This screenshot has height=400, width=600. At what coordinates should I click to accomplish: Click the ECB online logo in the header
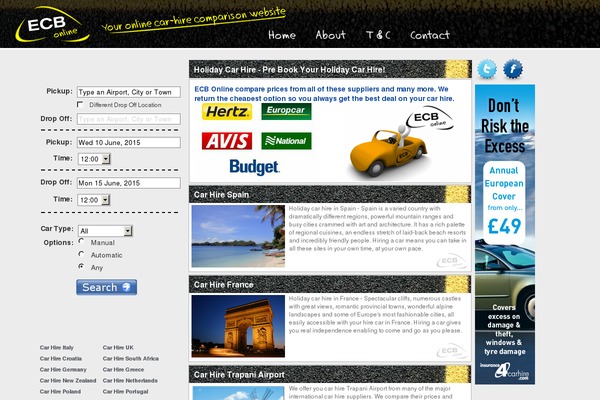pos(52,25)
